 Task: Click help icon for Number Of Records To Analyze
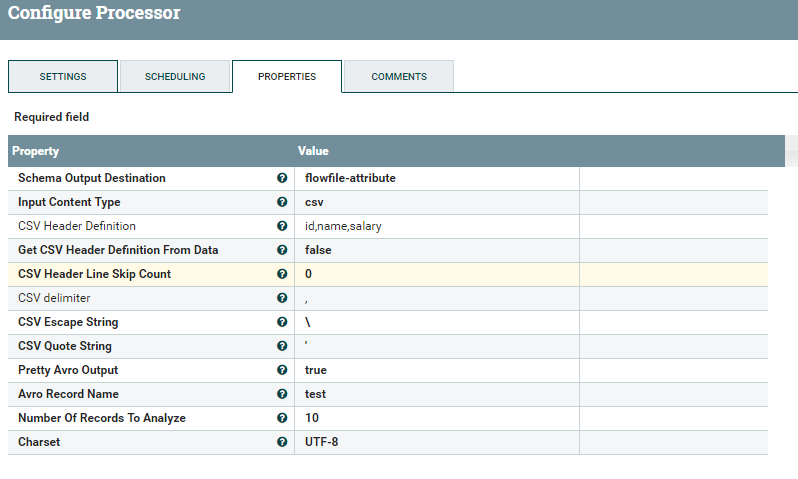[x=282, y=418]
